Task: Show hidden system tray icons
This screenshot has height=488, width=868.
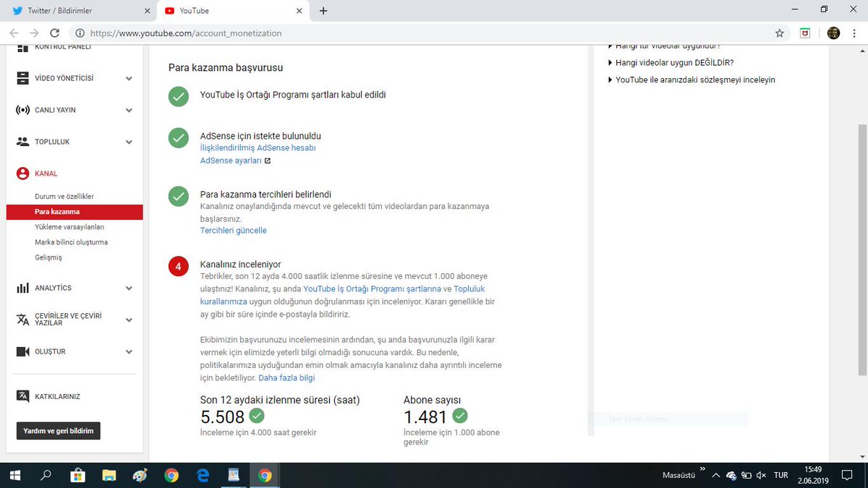Action: 715,475
